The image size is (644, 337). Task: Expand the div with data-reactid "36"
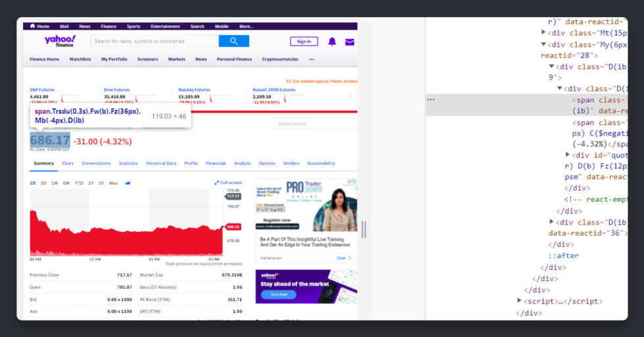[x=551, y=221]
